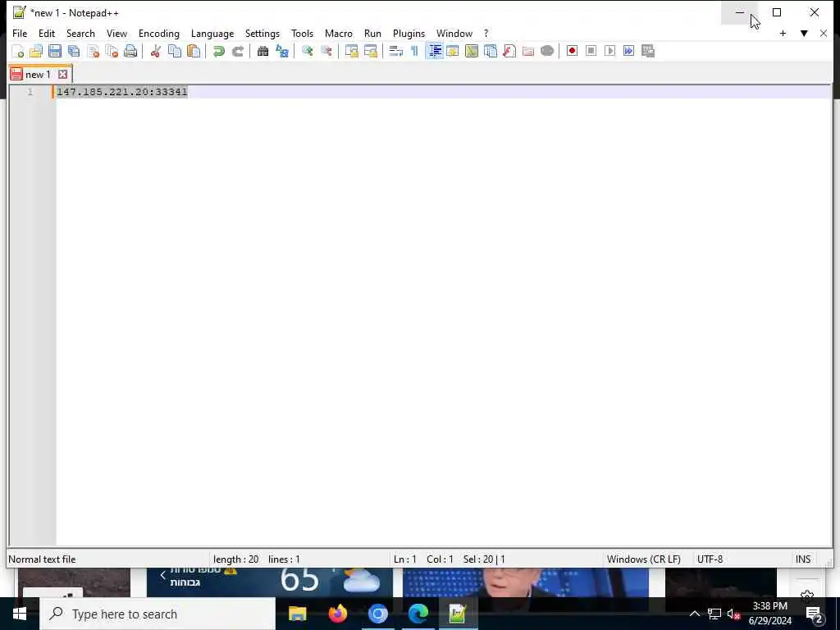Click the Close All toolbar icon

(112, 51)
